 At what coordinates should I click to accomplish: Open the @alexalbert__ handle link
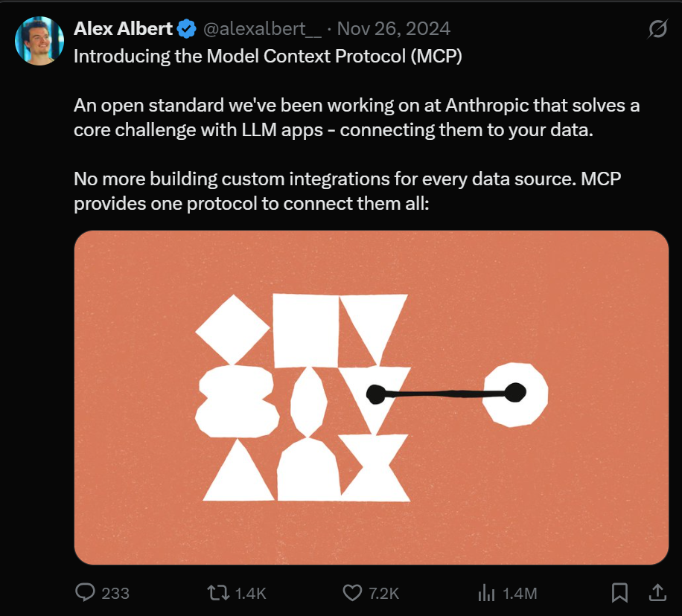262,29
